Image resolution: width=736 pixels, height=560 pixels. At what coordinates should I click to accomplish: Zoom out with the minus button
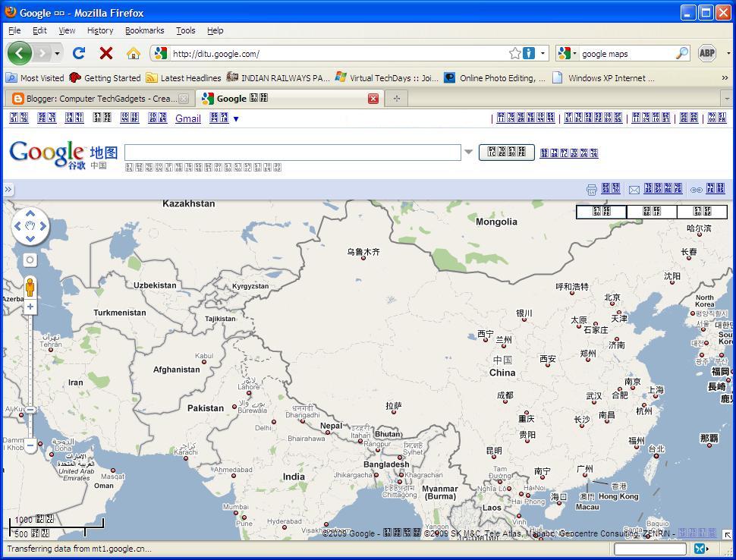pyautogui.click(x=30, y=445)
